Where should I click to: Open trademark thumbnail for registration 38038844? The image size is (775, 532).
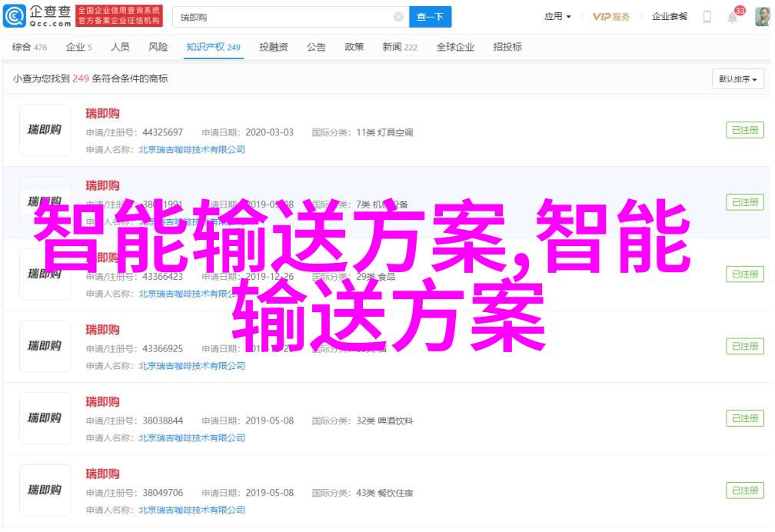45,418
